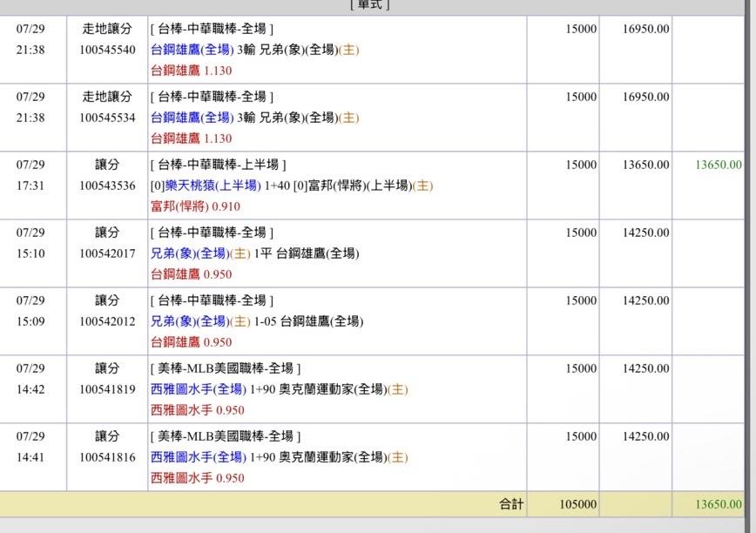Click payout 16950.00 in order 100545540 row
Screen dimensions: 756x533
pos(645,29)
